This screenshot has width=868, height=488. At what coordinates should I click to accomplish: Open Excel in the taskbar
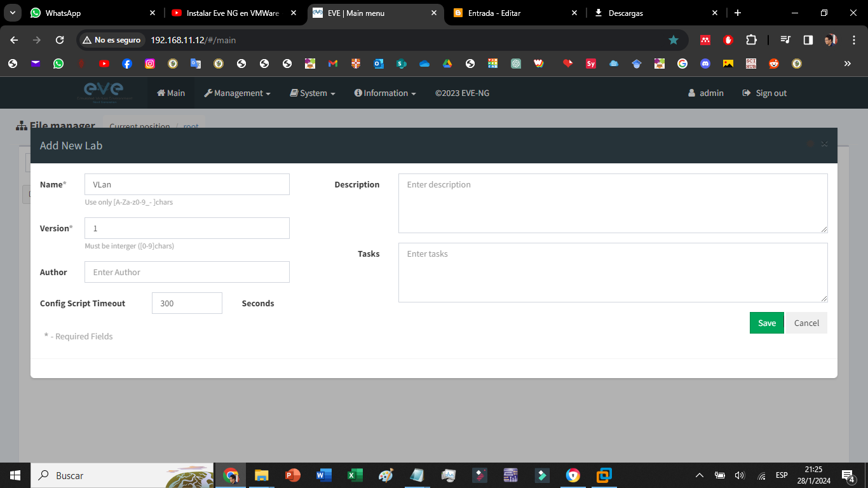pyautogui.click(x=355, y=475)
